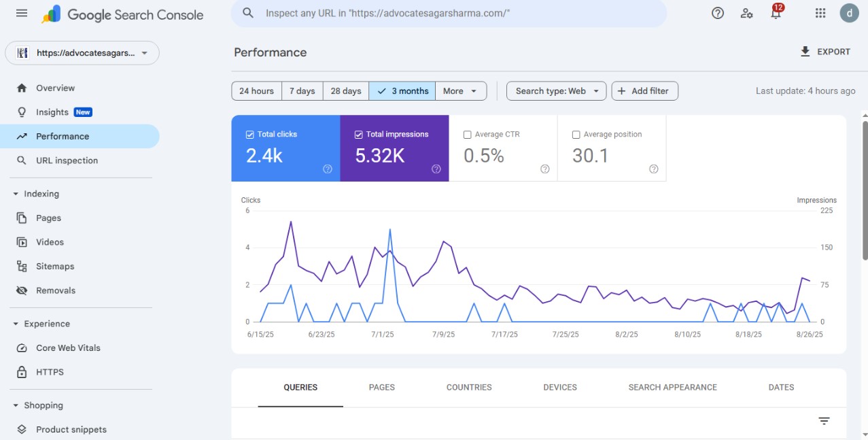This screenshot has height=440, width=868.
Task: Open the Google apps grid
Action: coord(820,13)
